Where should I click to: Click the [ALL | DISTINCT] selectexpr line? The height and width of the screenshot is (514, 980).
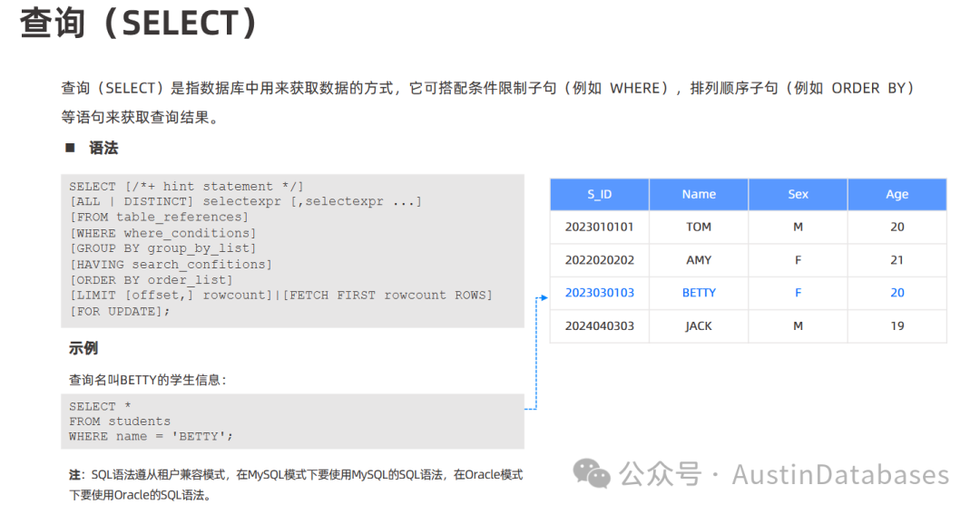point(246,201)
